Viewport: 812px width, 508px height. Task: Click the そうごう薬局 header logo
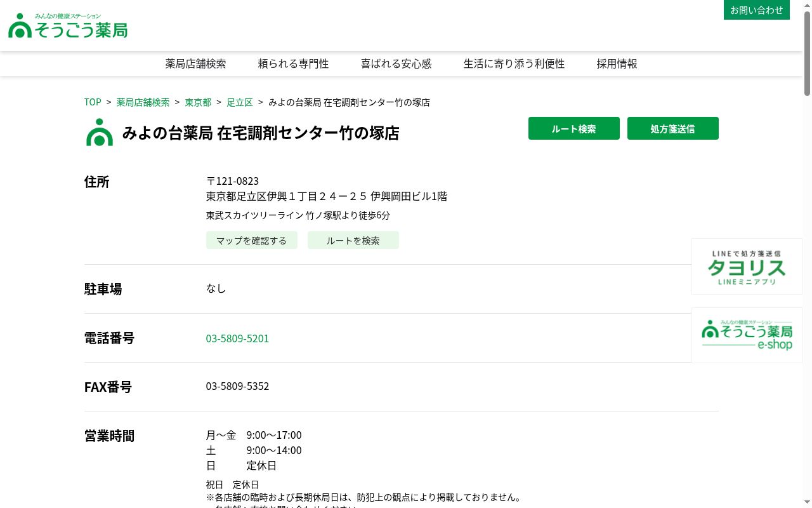pyautogui.click(x=68, y=25)
